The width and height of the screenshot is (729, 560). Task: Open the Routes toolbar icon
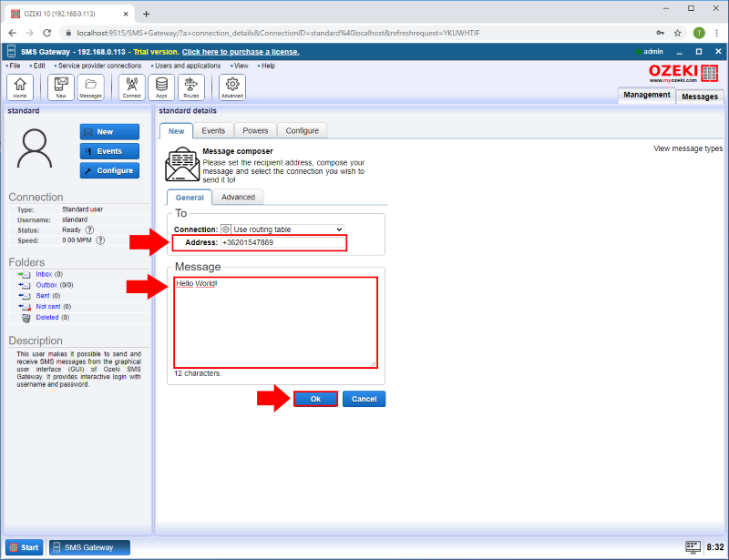click(x=190, y=87)
